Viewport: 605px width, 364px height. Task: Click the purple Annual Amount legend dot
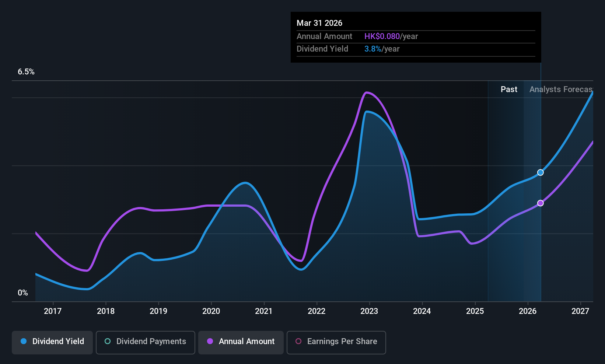click(210, 342)
